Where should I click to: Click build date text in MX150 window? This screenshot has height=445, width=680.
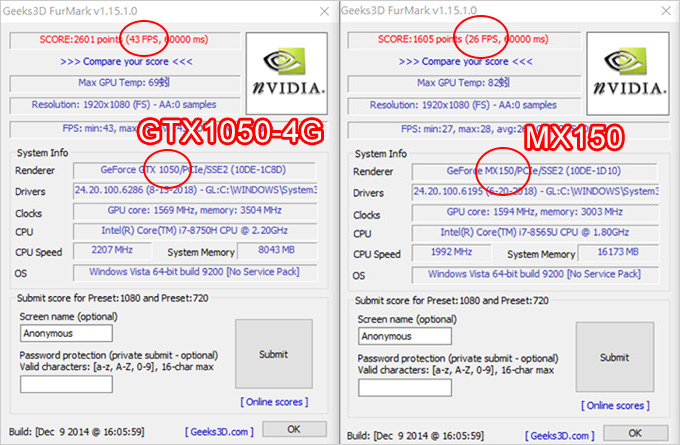click(x=415, y=435)
